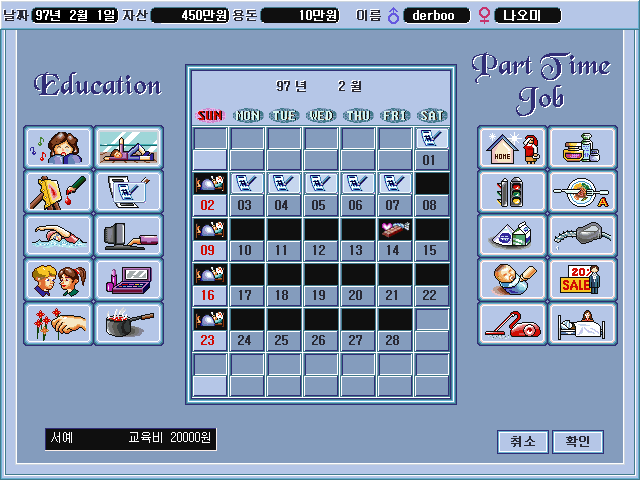Screen dimensions: 640x480
Task: Select the traffic light part-time job
Action: [x=512, y=191]
